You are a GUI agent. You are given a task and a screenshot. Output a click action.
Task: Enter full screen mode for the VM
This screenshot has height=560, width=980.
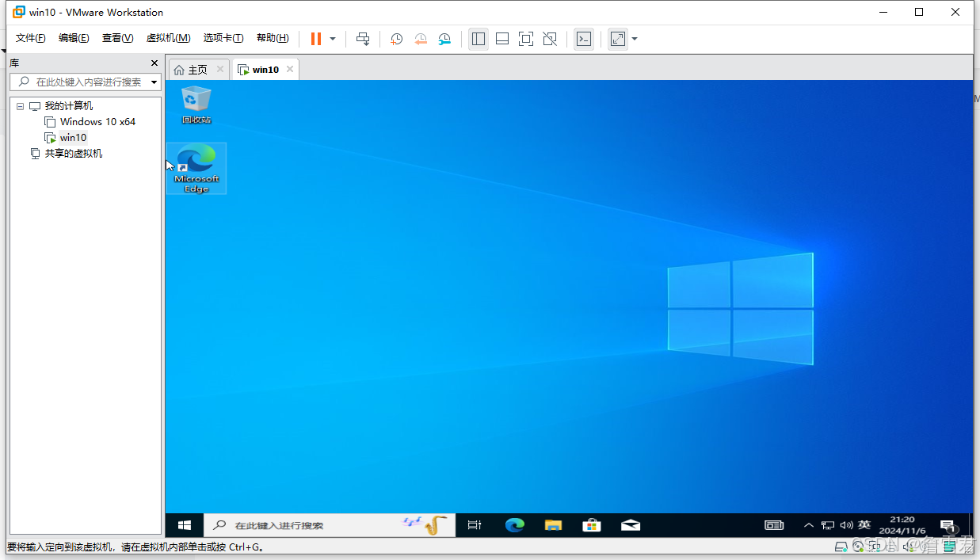click(x=526, y=38)
